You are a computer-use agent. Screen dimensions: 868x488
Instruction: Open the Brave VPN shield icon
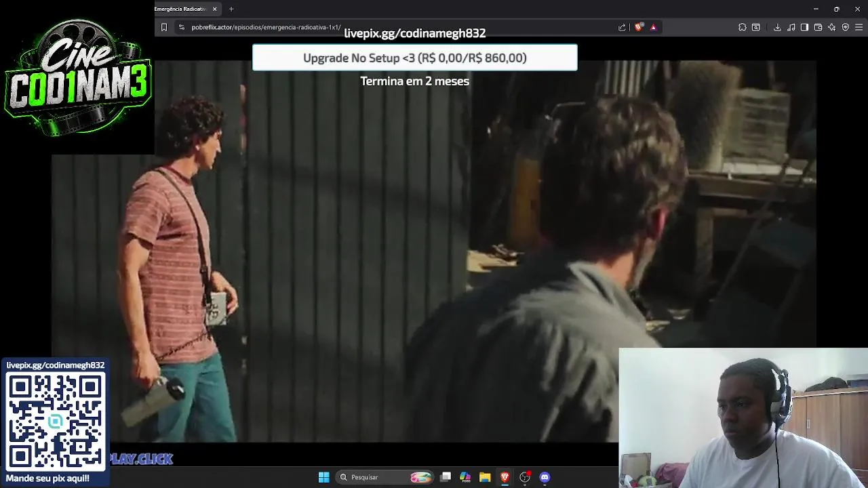tap(845, 27)
